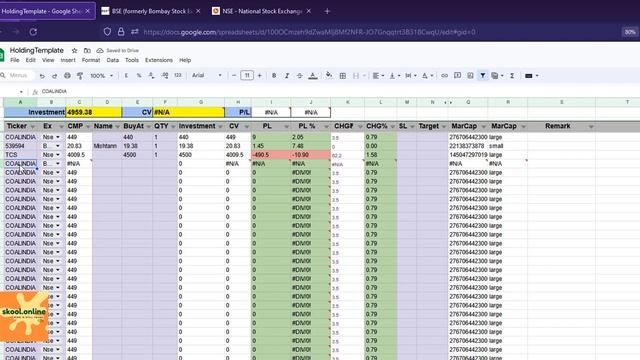Open the Format menu
Screen dimensions: 640x360
click(x=91, y=60)
